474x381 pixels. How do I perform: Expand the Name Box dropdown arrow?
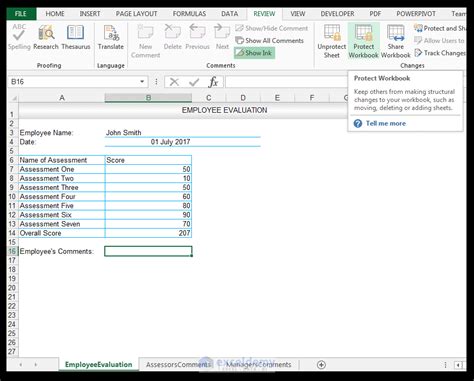[142, 82]
